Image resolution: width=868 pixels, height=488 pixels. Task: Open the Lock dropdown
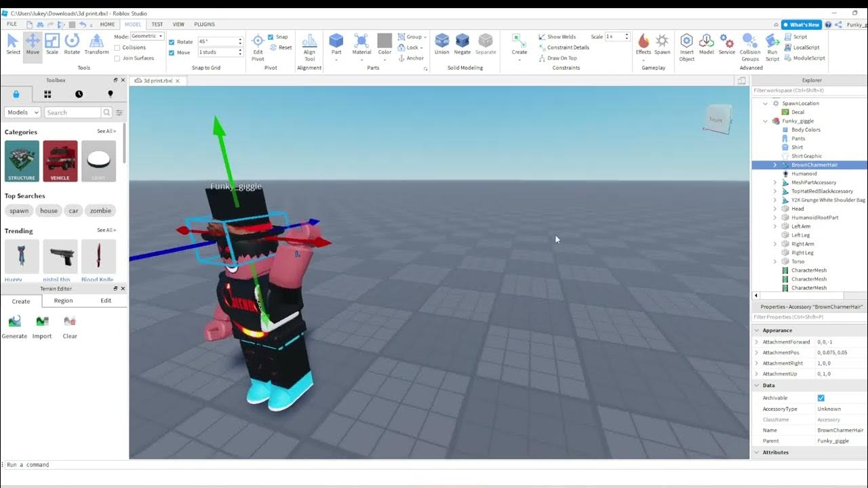[410, 47]
